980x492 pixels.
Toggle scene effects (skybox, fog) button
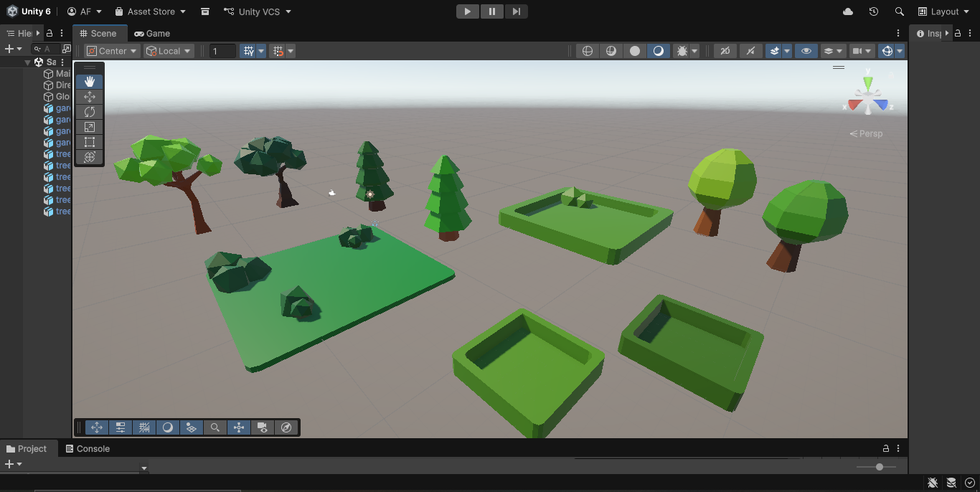(x=774, y=51)
